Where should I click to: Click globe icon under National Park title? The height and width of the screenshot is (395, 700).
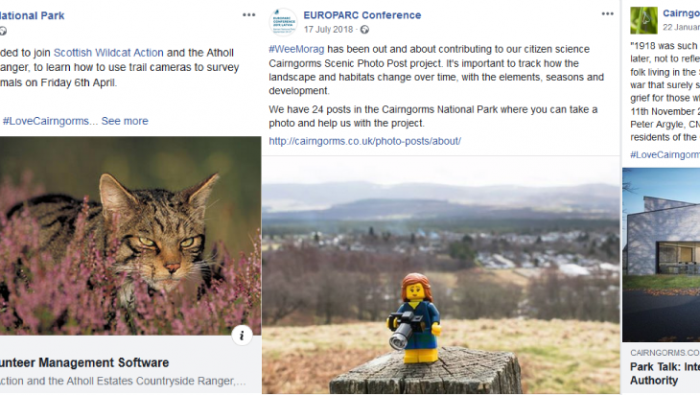click(3, 31)
